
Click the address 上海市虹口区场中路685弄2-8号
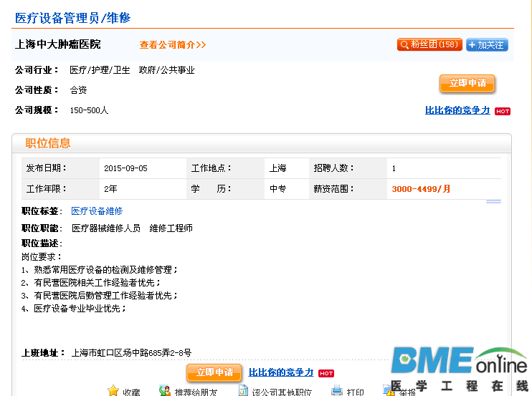tap(132, 353)
